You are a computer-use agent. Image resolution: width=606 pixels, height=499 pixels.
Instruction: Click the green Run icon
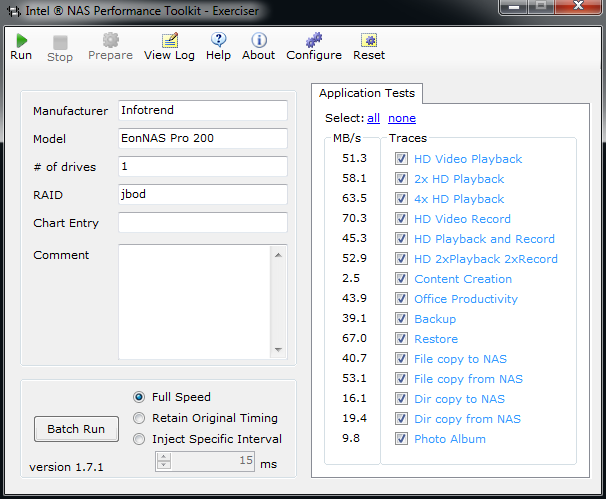(x=22, y=41)
